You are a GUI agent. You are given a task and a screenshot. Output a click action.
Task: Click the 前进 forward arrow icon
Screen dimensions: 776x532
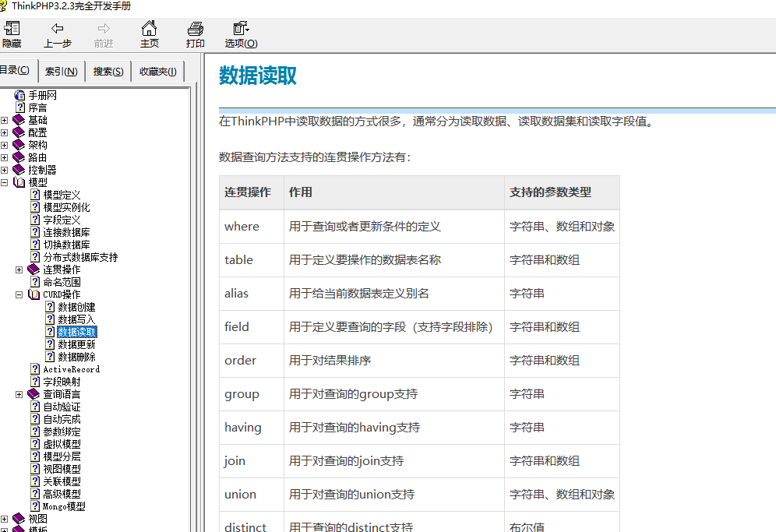point(104,28)
